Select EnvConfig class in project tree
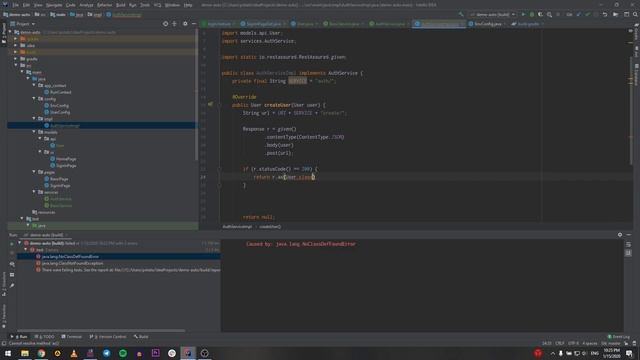The height and width of the screenshot is (360, 640). click(56, 105)
